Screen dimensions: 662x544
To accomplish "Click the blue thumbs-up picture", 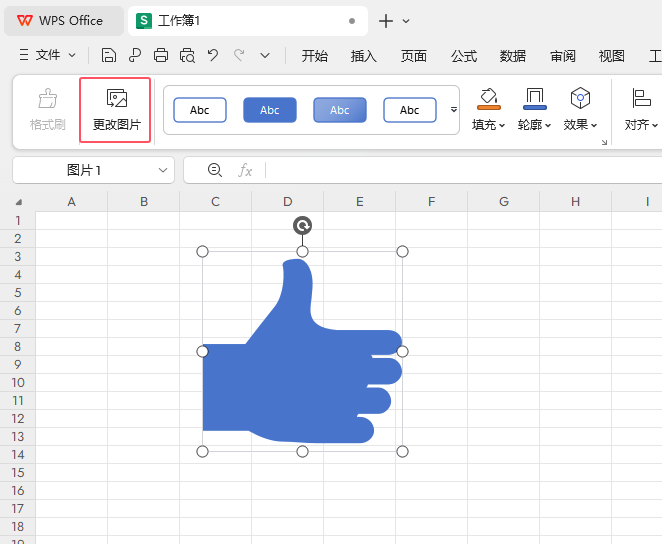I will (x=302, y=352).
